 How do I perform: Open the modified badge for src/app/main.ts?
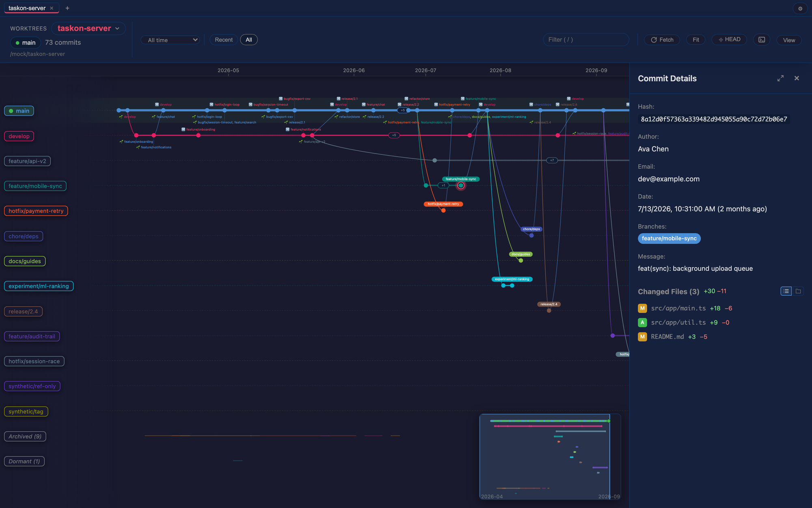(x=642, y=308)
